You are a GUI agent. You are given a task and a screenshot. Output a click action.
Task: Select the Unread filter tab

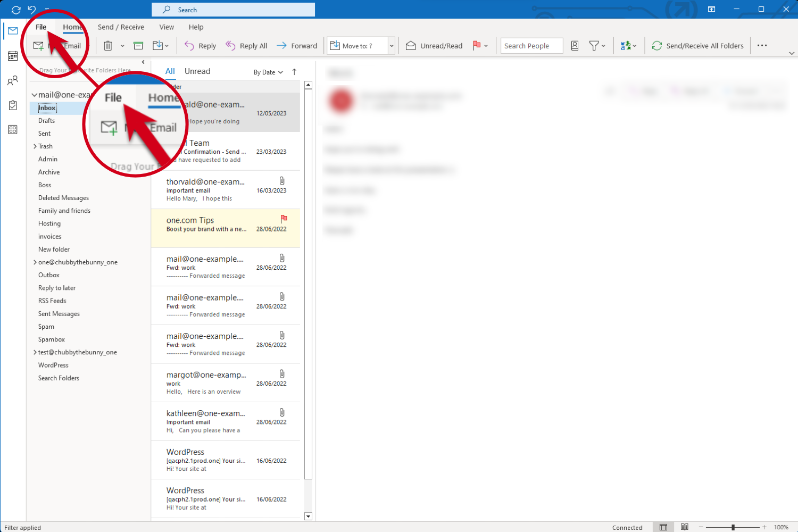tap(197, 71)
